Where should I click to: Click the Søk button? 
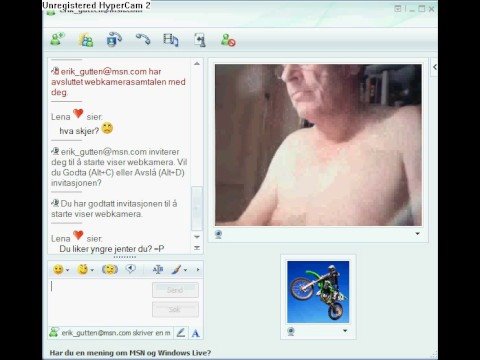[175, 309]
